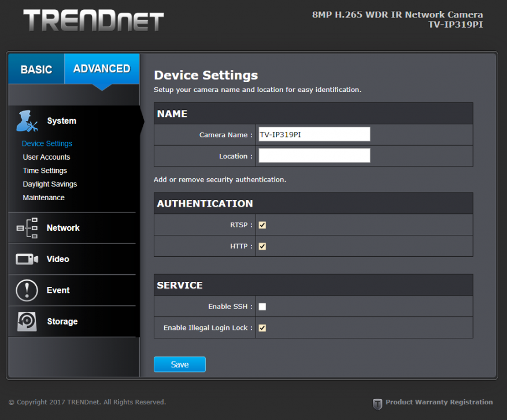Save the device settings
This screenshot has height=420, width=507.
180,364
